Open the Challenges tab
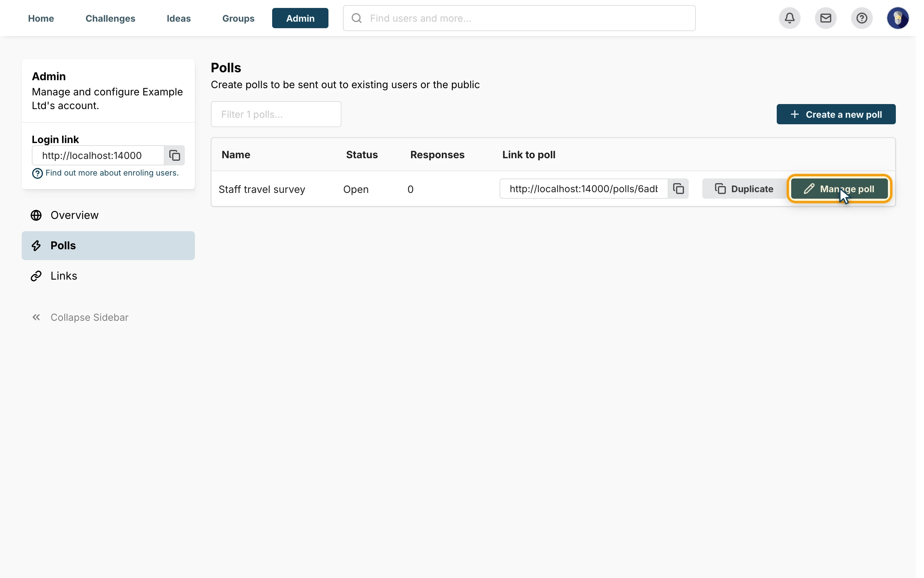This screenshot has height=578, width=924. (110, 18)
